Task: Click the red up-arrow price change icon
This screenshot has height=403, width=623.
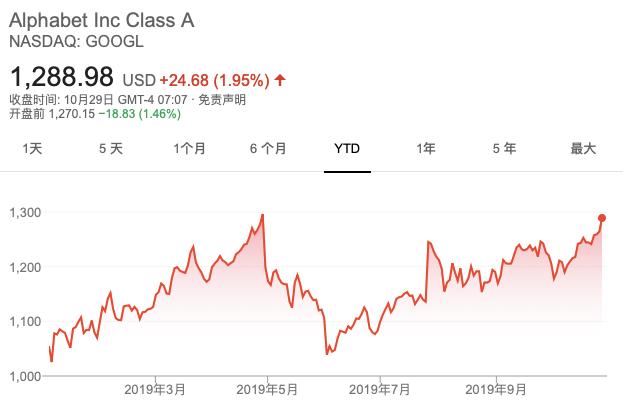Action: tap(280, 80)
